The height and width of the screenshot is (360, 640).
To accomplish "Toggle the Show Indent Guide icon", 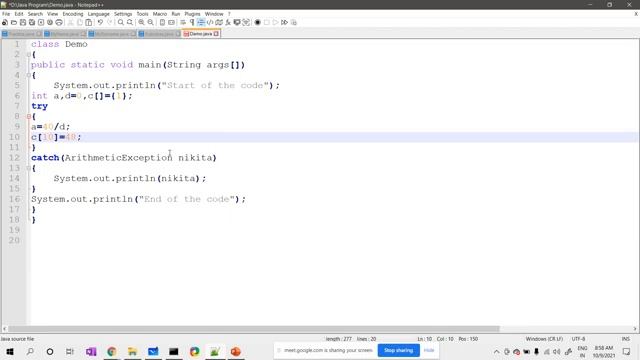I will click(201, 22).
